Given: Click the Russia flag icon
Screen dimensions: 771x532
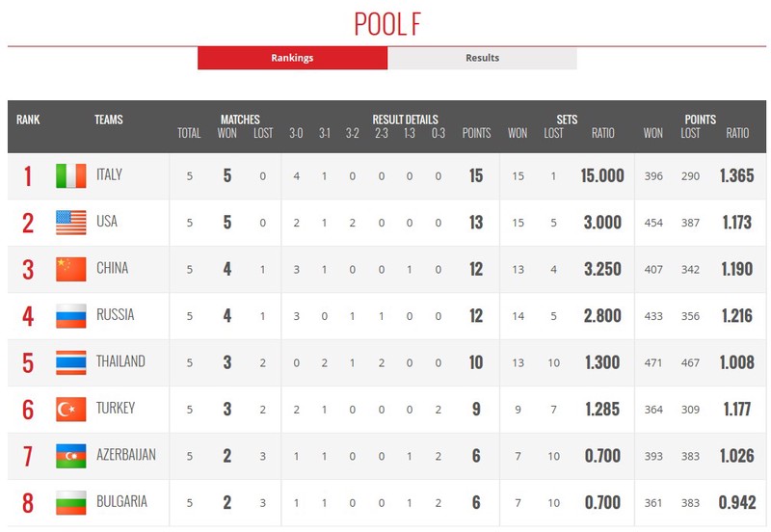Looking at the screenshot, I should 70,316.
